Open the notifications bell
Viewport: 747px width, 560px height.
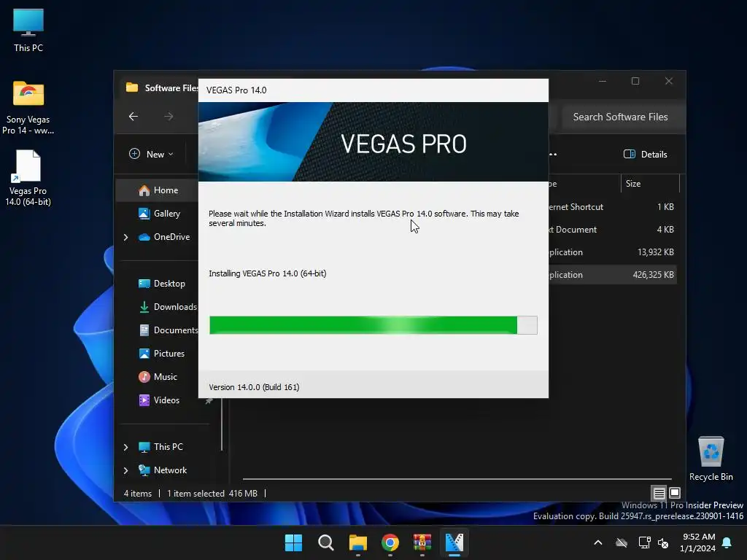point(727,542)
